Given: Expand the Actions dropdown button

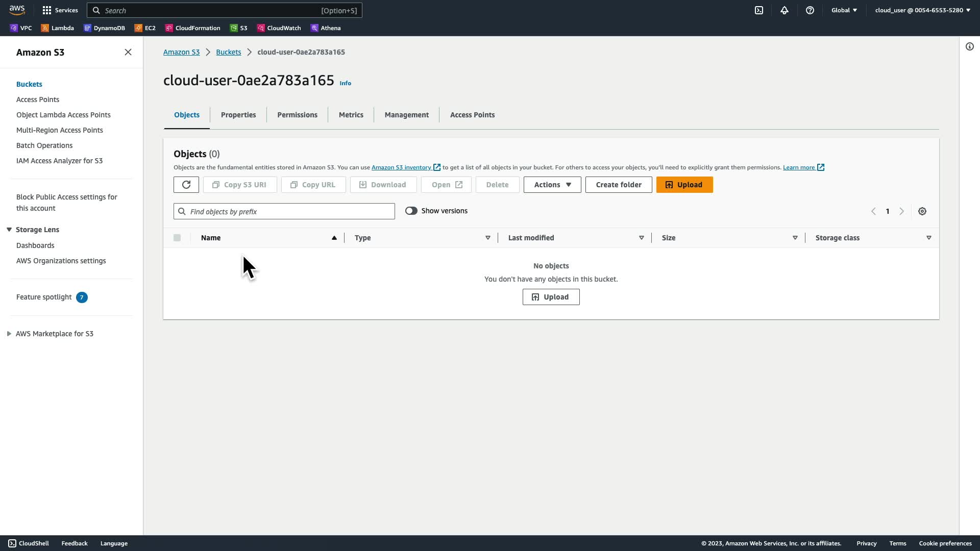Looking at the screenshot, I should tap(552, 185).
